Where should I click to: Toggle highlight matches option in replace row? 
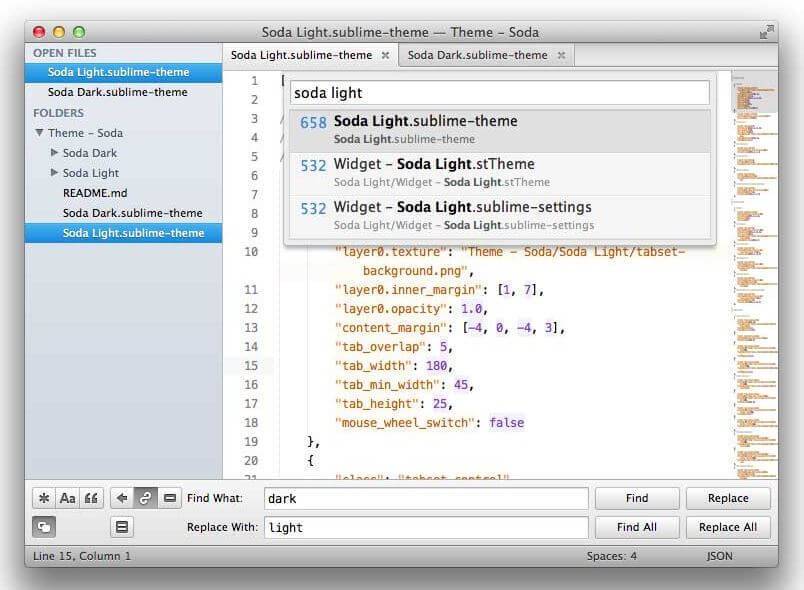[x=122, y=527]
